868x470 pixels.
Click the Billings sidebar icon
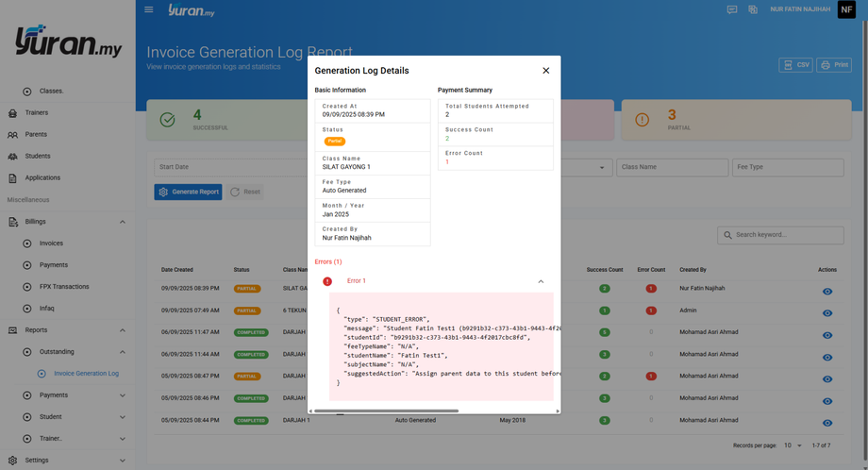pyautogui.click(x=12, y=222)
